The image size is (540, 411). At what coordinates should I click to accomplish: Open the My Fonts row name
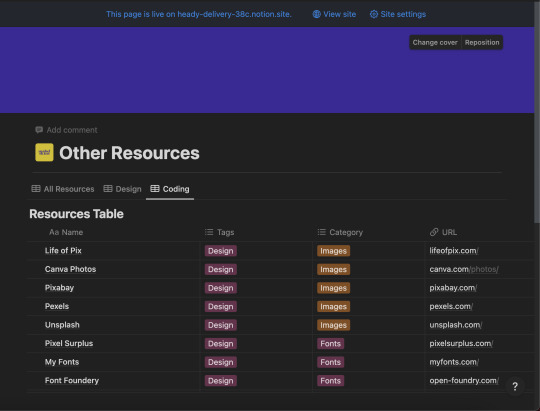[x=62, y=362]
